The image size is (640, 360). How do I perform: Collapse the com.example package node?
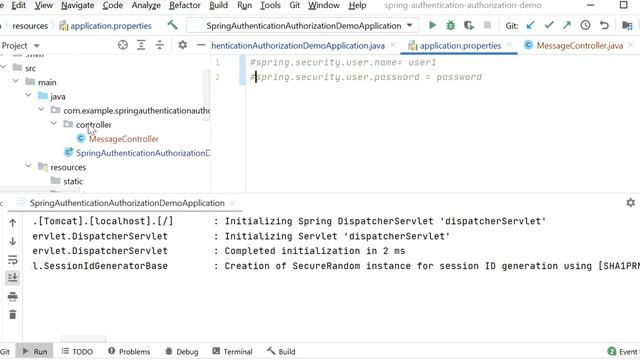point(41,110)
